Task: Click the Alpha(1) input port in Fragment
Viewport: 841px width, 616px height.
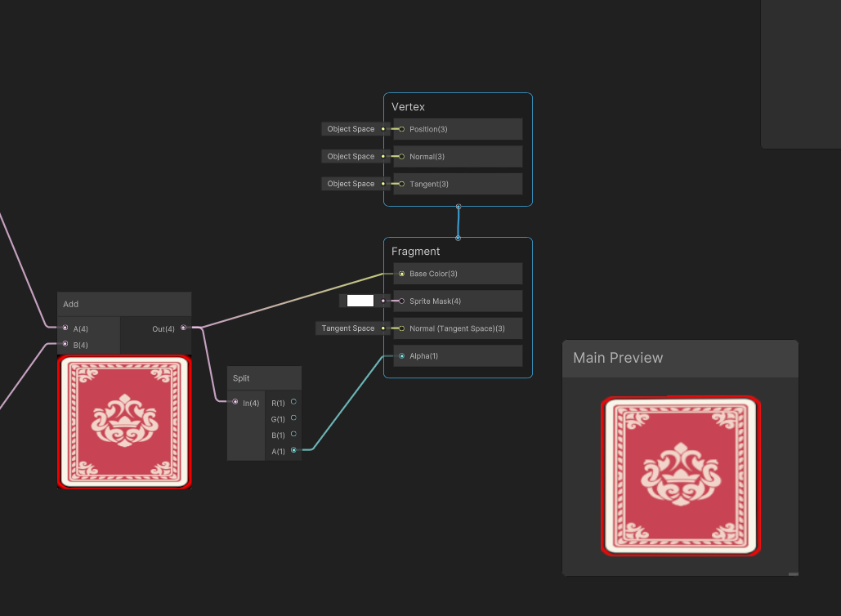Action: coord(401,356)
